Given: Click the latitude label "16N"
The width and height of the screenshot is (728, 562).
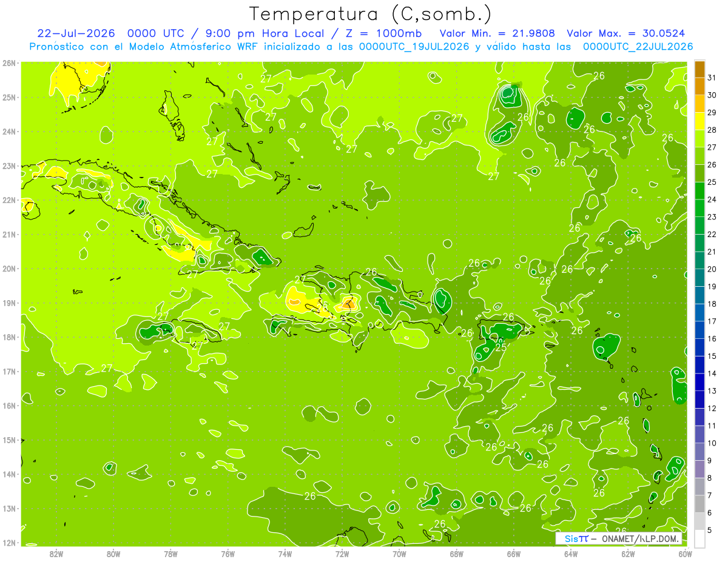Looking at the screenshot, I should 9,406.
